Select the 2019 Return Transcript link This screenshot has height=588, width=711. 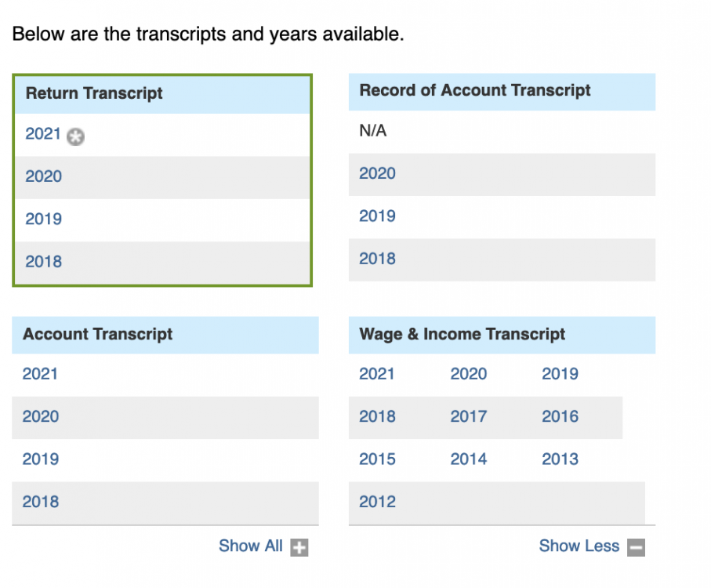coord(43,219)
